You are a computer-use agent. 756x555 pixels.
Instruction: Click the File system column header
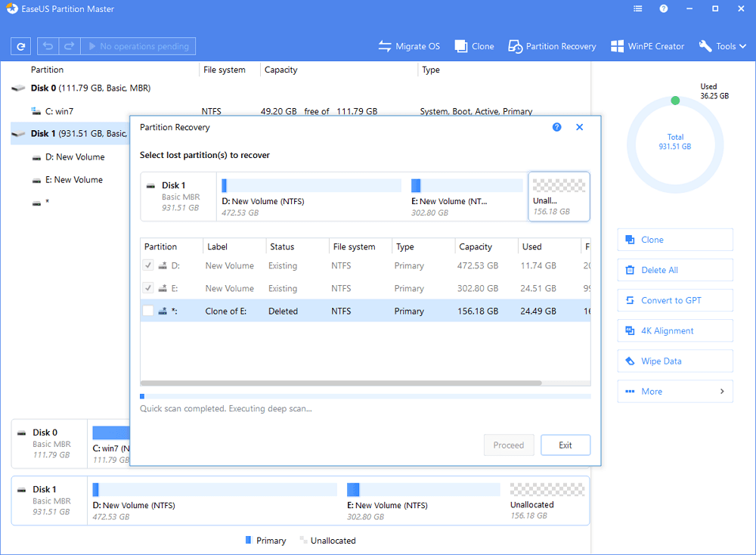353,246
